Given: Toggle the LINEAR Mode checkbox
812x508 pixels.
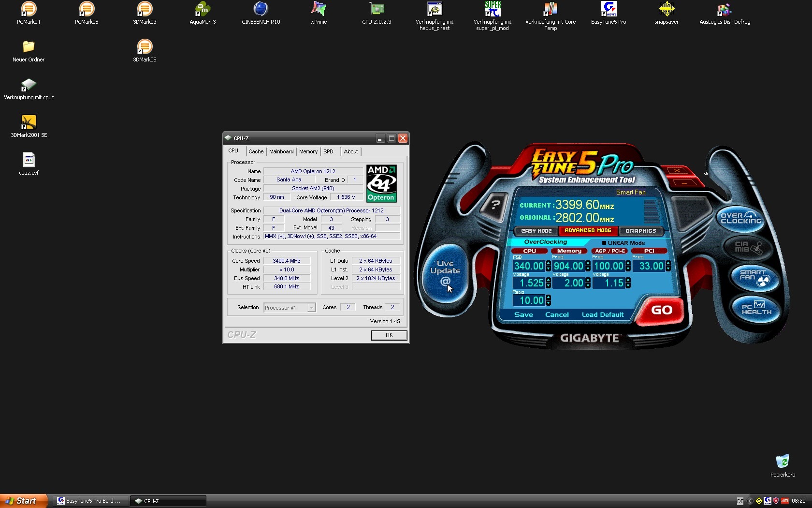Looking at the screenshot, I should click(604, 243).
